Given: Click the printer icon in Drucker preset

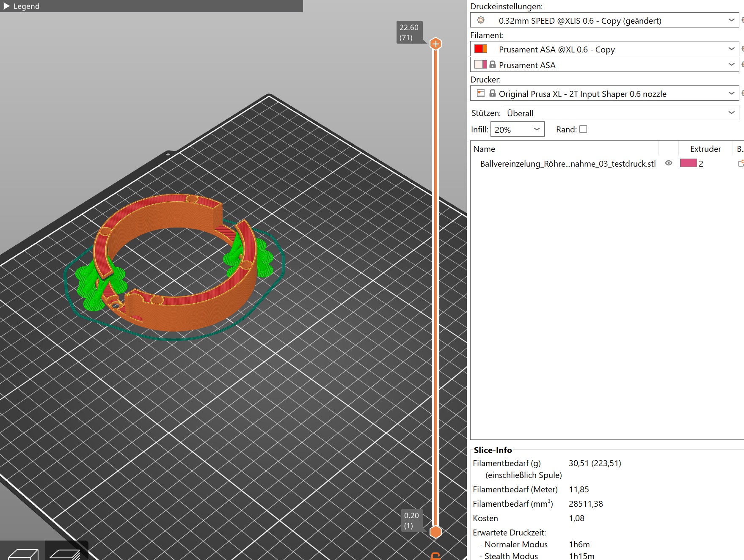Looking at the screenshot, I should (481, 93).
